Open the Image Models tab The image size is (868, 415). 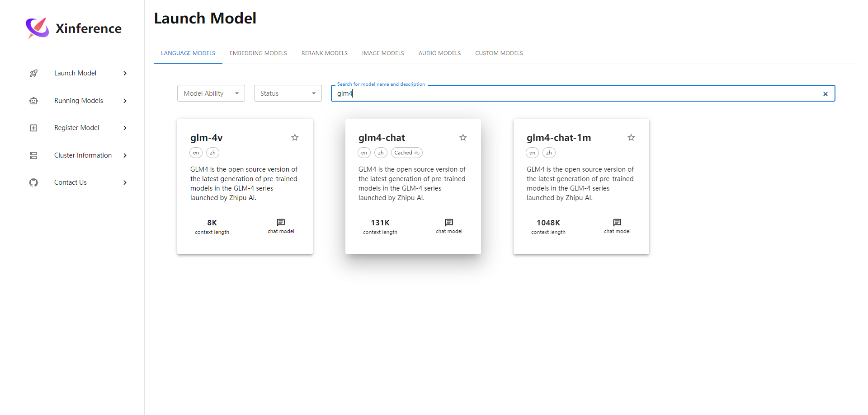click(383, 53)
